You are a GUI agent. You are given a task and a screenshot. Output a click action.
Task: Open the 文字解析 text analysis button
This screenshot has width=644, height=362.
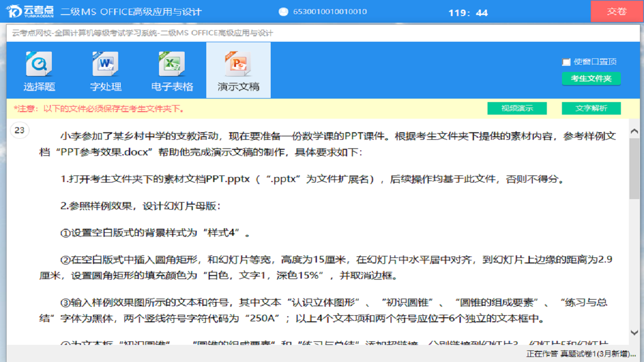click(x=591, y=108)
